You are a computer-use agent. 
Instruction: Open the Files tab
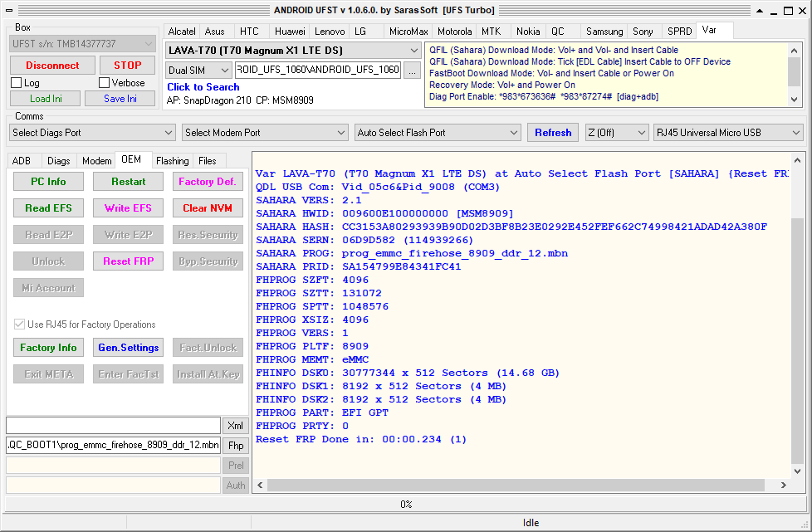[x=207, y=161]
